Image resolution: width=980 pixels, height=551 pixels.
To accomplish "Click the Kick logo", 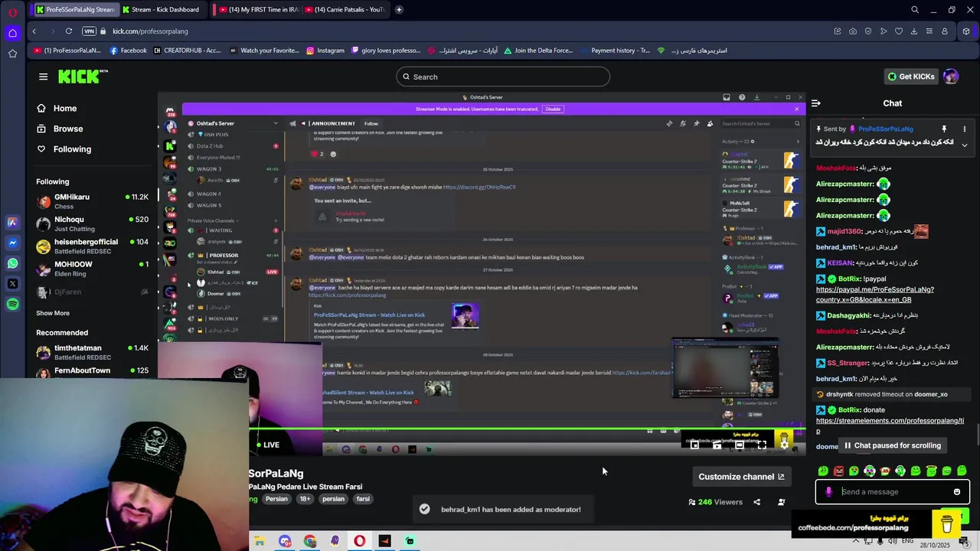I will coord(83,77).
